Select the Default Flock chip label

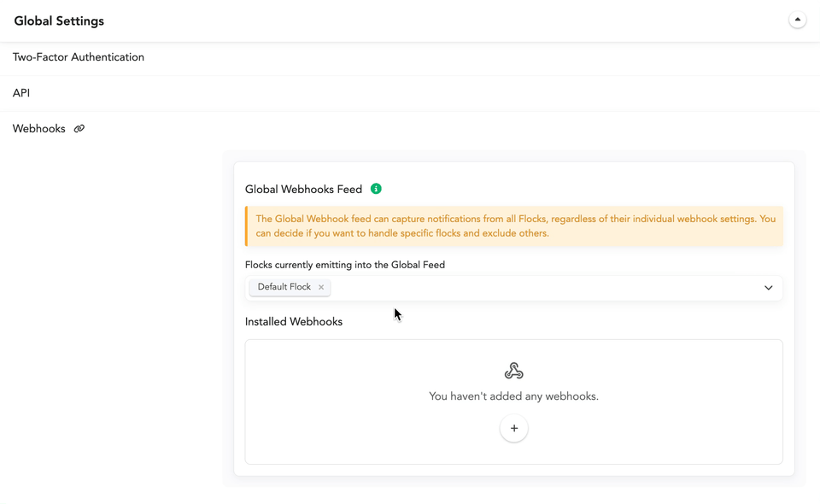[x=284, y=287]
